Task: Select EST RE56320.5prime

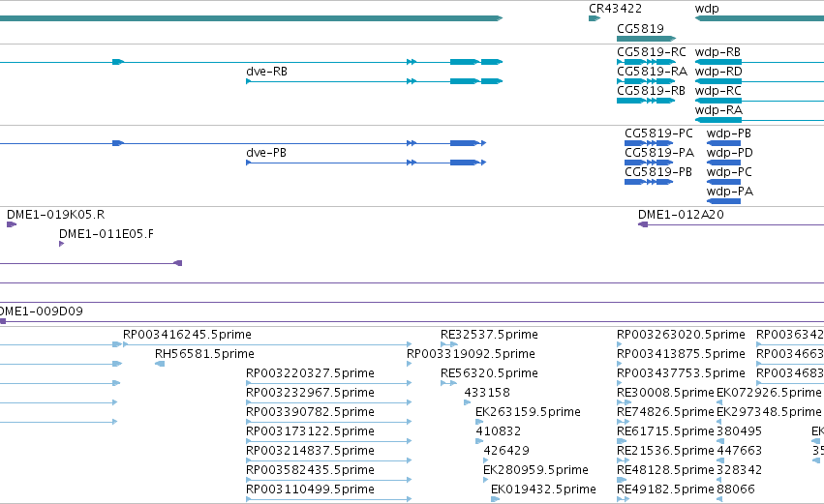Action: pyautogui.click(x=489, y=373)
